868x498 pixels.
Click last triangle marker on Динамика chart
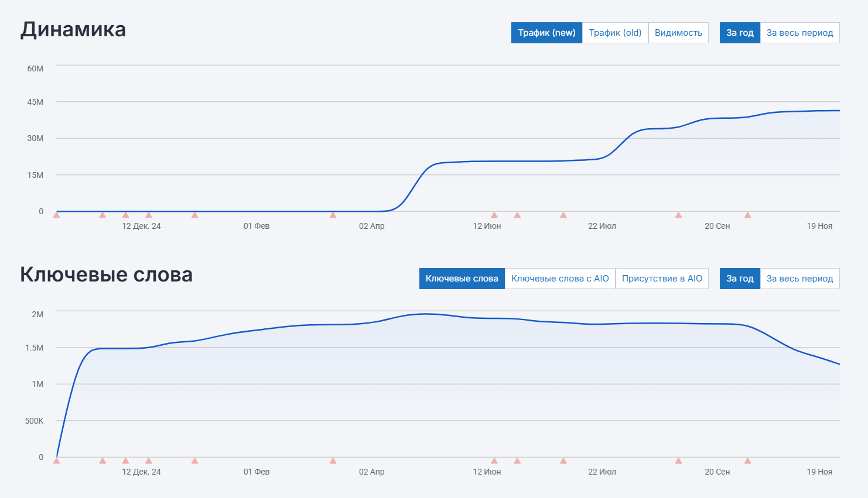tap(747, 215)
